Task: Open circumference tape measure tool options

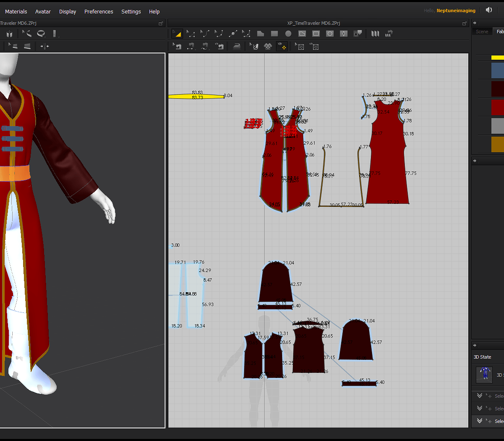Action: 41,34
